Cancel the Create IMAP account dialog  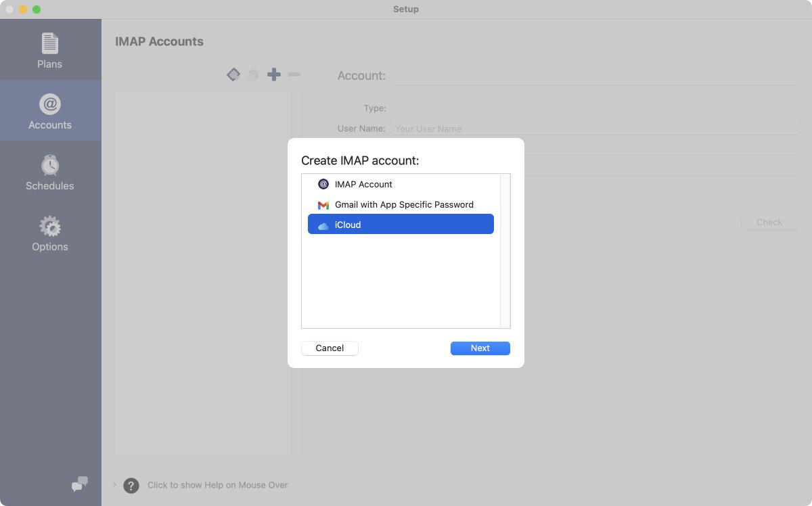tap(330, 348)
